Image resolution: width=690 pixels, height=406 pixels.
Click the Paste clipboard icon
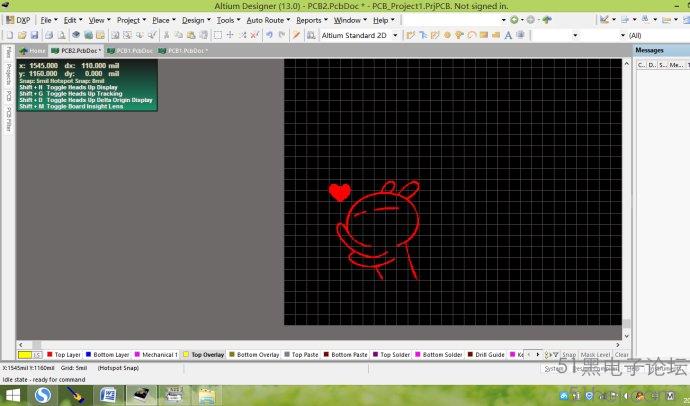click(x=191, y=35)
